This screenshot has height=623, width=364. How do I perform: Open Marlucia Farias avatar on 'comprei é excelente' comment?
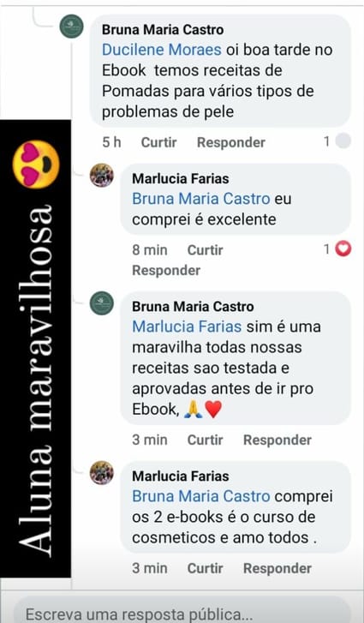tap(102, 175)
